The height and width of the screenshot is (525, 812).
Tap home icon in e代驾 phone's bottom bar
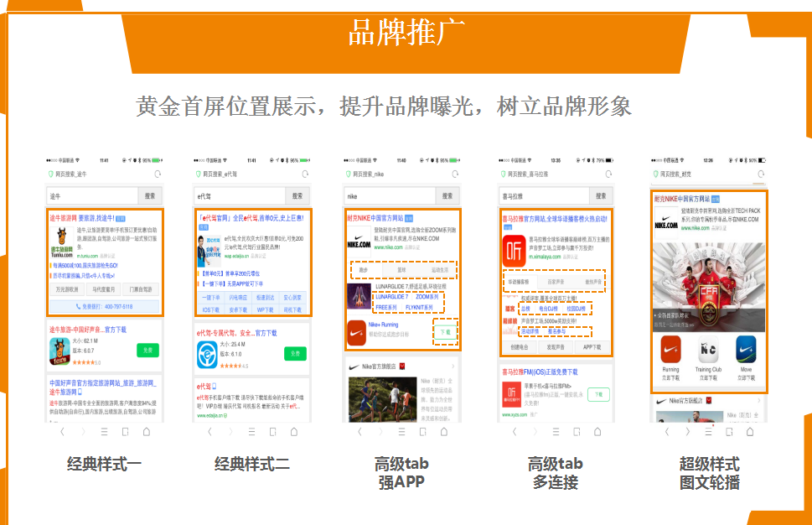(294, 432)
